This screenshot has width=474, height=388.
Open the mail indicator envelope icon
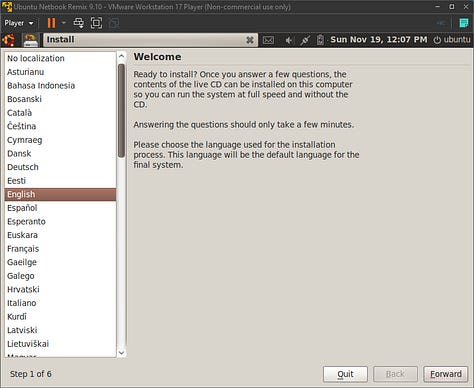tap(268, 40)
